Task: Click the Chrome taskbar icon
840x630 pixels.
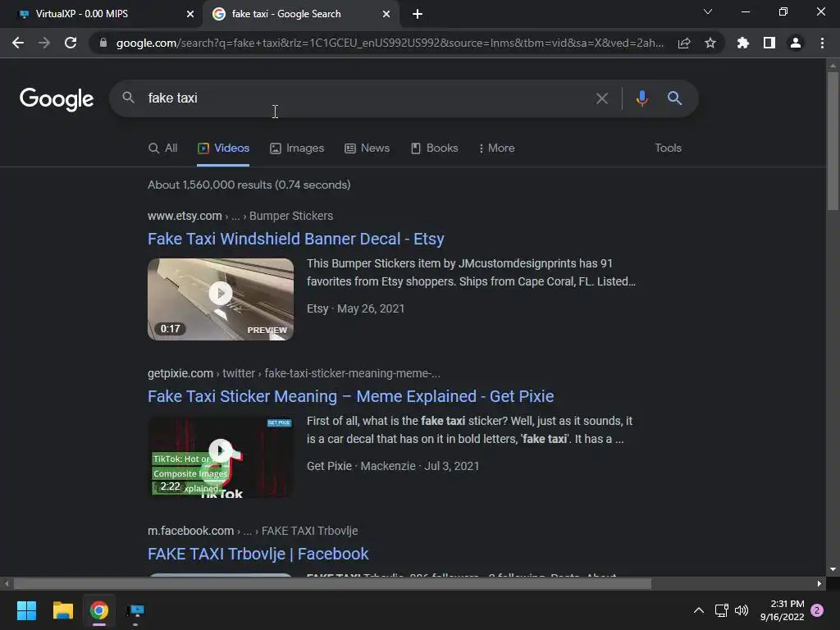Action: tap(99, 610)
